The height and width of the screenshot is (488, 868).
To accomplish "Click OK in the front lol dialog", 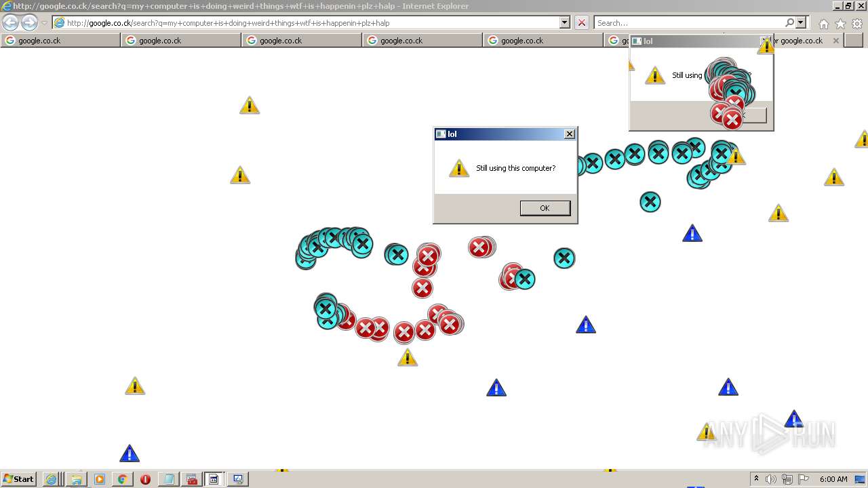I will coord(545,208).
